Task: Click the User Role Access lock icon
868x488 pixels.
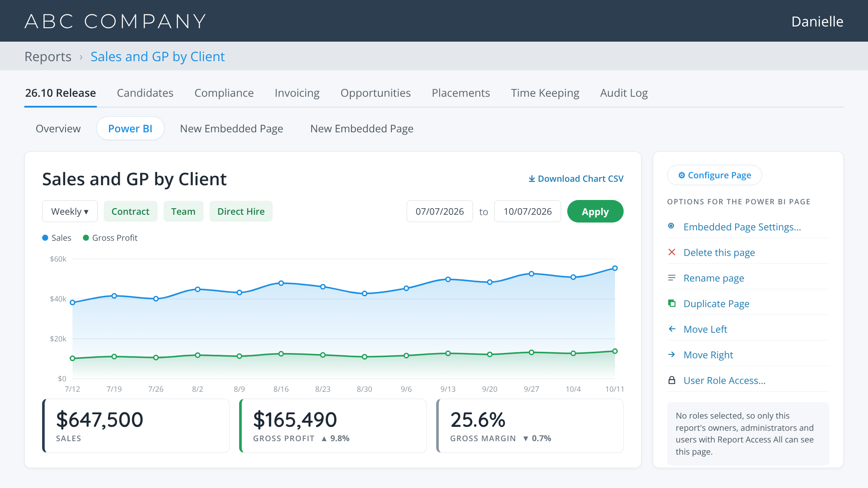Action: coord(672,380)
